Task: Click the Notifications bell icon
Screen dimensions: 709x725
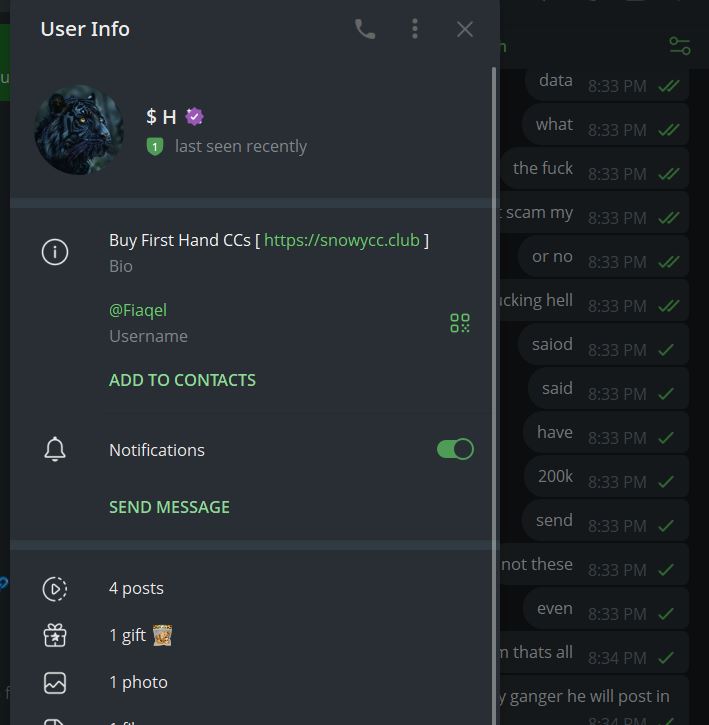Action: tap(55, 450)
